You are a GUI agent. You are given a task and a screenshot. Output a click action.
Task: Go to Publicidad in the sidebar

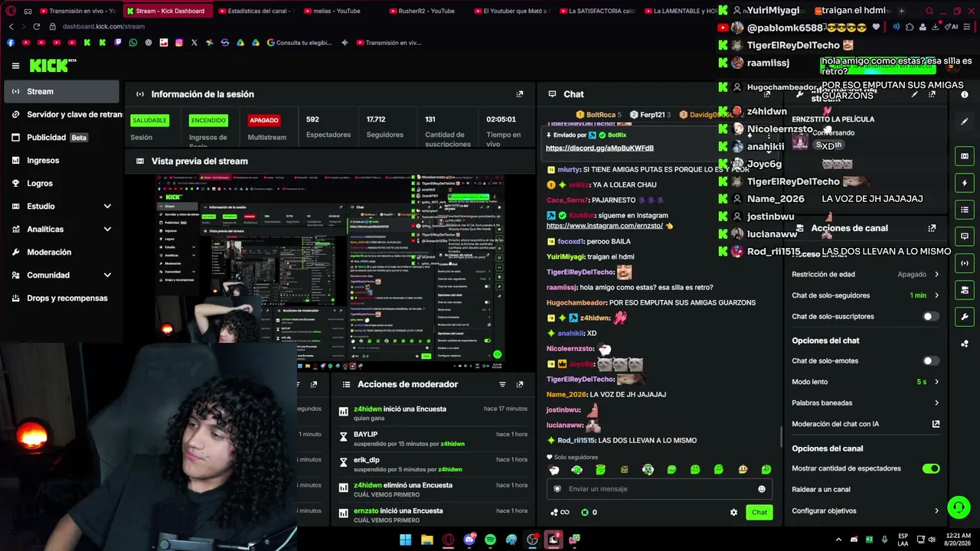(60, 137)
